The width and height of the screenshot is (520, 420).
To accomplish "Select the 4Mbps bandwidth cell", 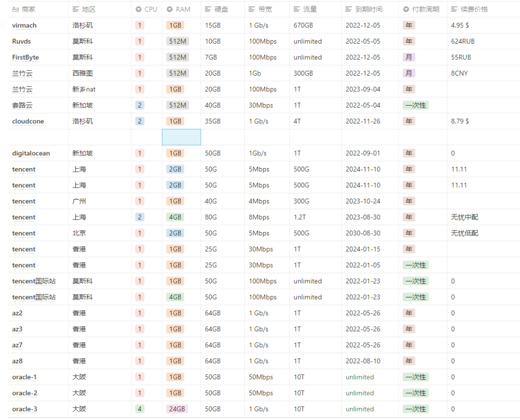I will 267,202.
